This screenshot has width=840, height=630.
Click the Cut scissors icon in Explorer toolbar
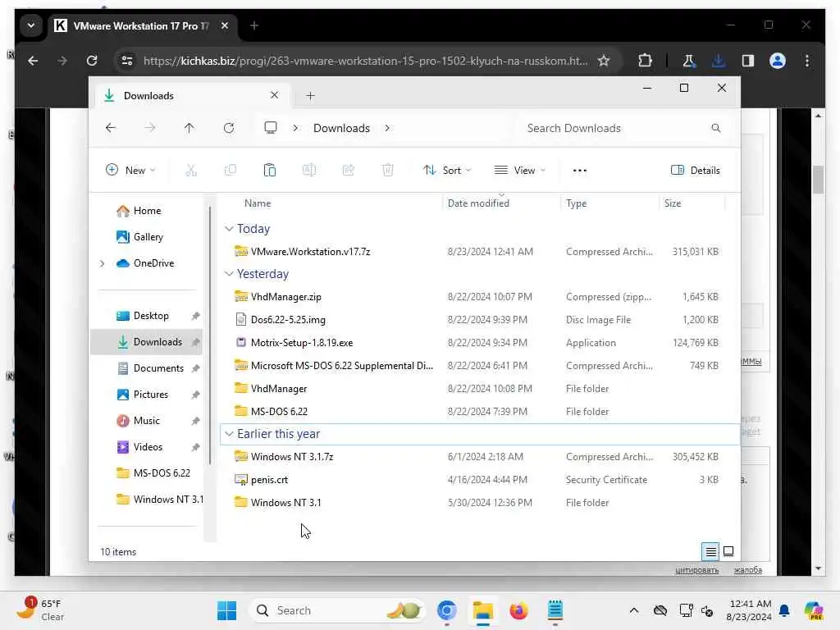(x=191, y=171)
